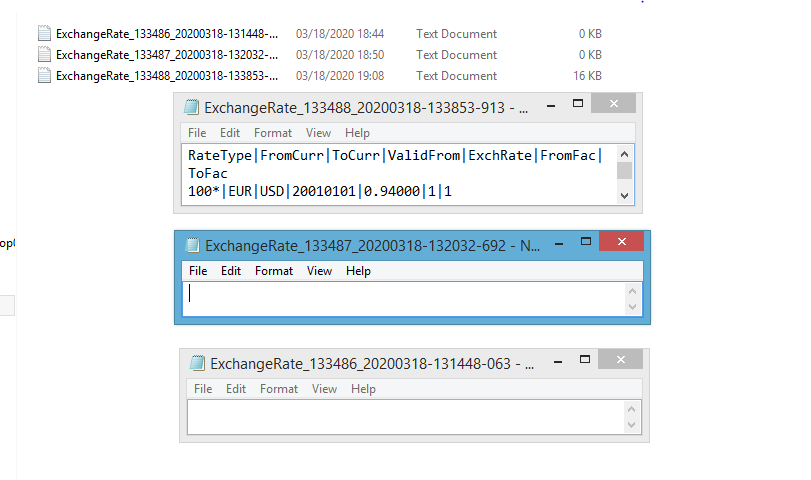Click empty text area of ExchangeRate_133486 Notepad
811x480 pixels.
point(400,416)
